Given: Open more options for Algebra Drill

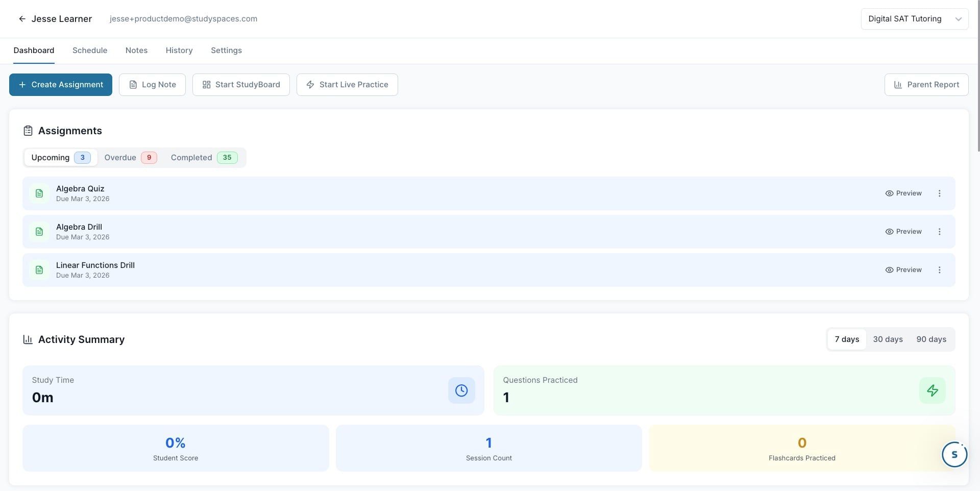Looking at the screenshot, I should click(939, 232).
